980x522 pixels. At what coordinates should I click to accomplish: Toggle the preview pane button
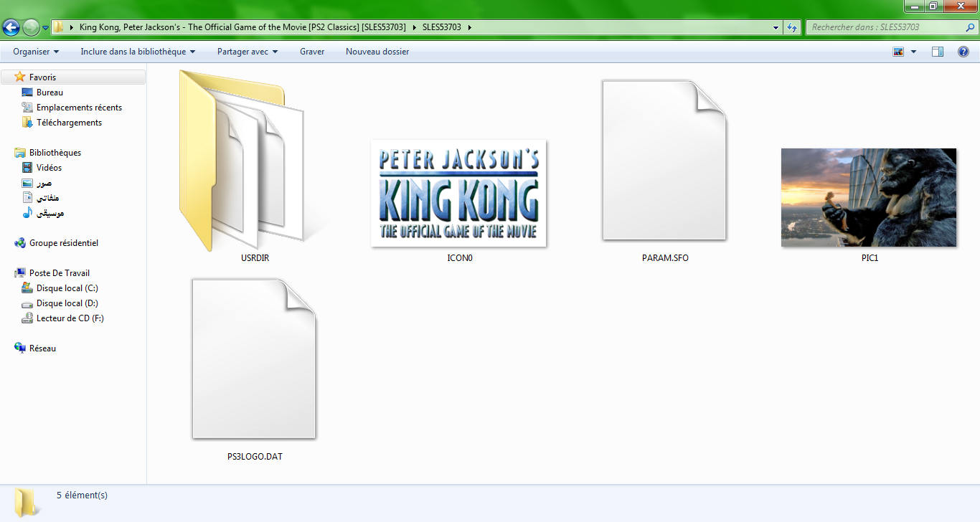[x=937, y=52]
